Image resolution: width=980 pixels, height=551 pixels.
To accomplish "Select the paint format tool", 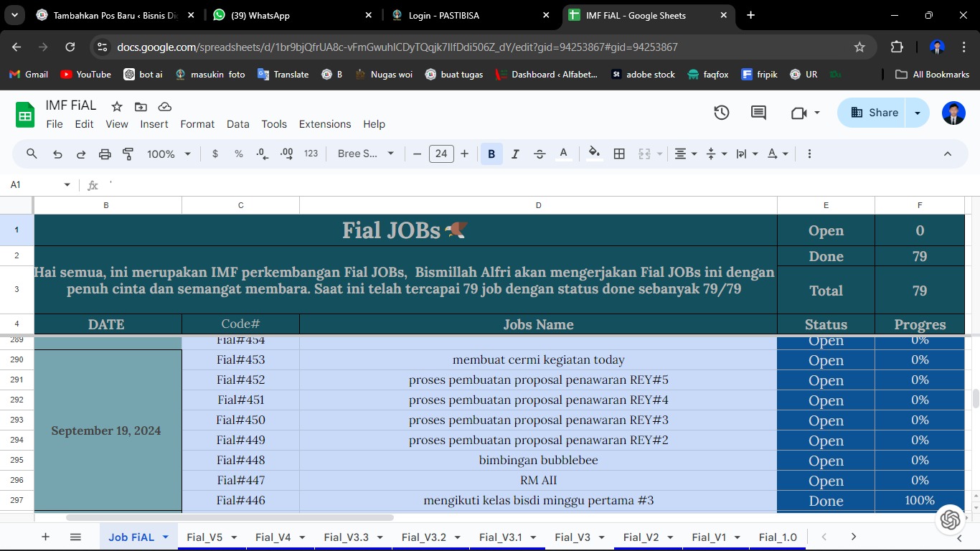I will tap(128, 154).
